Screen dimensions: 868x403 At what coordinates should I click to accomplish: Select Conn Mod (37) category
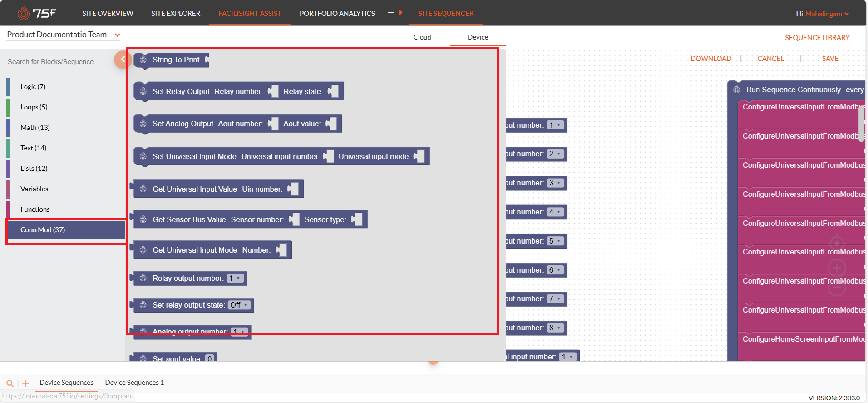(66, 230)
